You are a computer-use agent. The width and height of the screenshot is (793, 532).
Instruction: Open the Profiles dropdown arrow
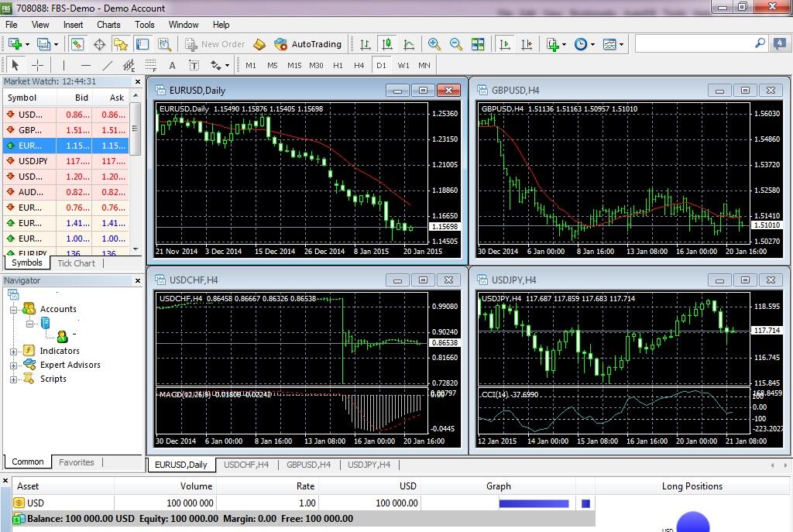(x=56, y=44)
